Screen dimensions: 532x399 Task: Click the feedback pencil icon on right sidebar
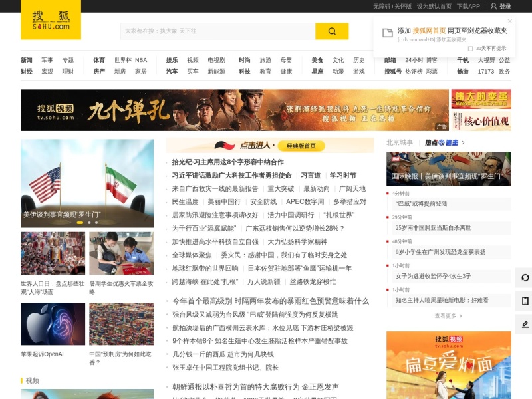[x=525, y=324]
